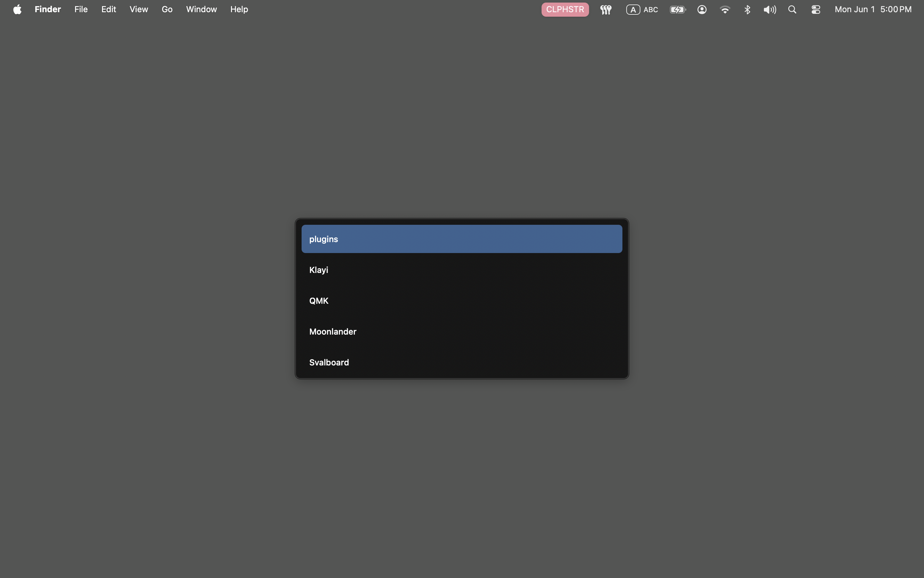Click the CLPHSTR menu bar item
The image size is (924, 578).
(565, 10)
